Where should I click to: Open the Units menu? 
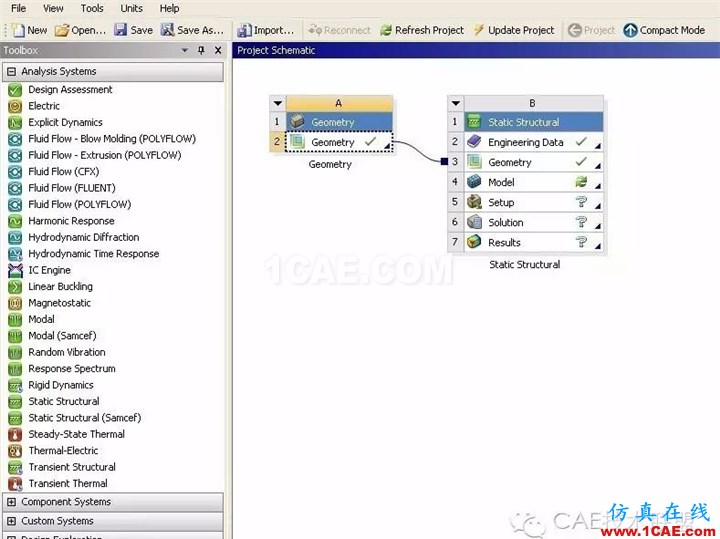[x=131, y=8]
